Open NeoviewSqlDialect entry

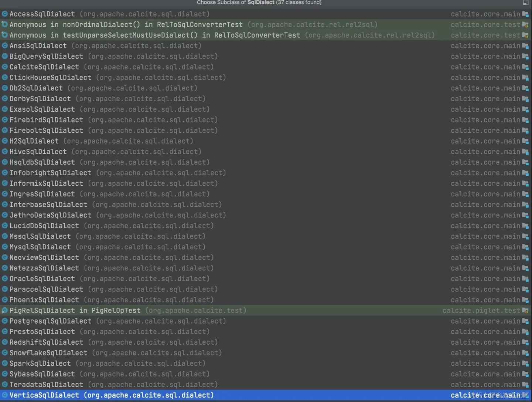265,258
